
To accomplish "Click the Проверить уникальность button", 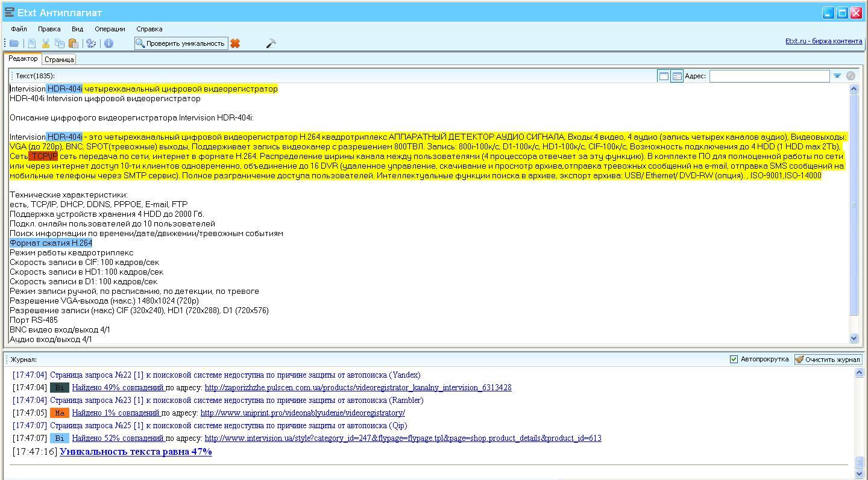I will point(181,43).
